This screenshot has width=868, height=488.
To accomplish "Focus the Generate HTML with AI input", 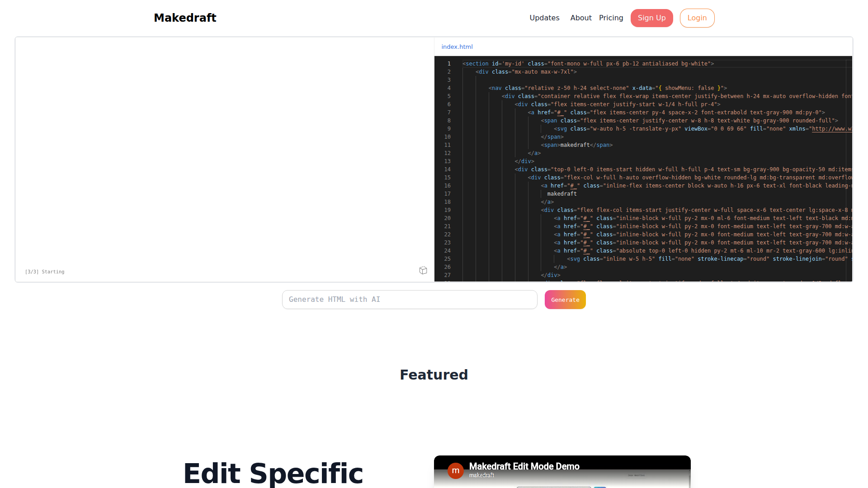I will coord(409,300).
